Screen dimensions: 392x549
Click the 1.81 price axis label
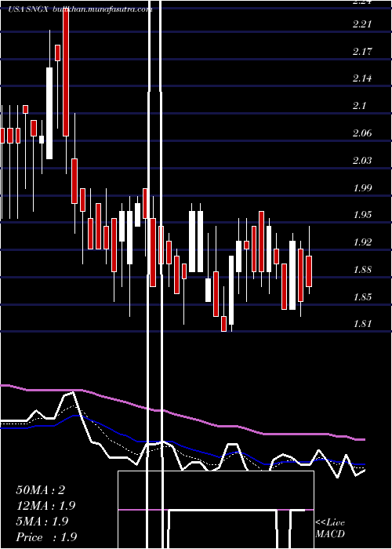[x=362, y=323]
